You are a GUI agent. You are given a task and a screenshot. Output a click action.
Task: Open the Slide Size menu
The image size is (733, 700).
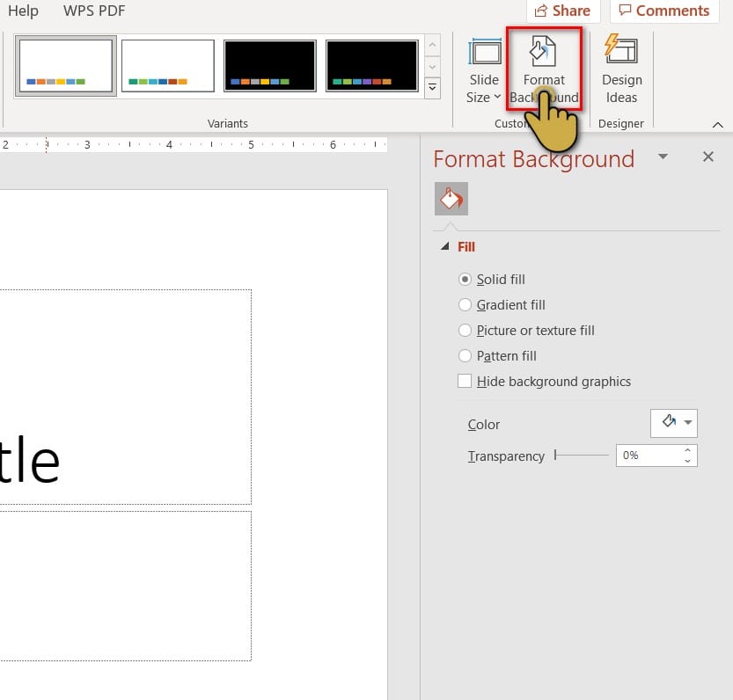[484, 70]
